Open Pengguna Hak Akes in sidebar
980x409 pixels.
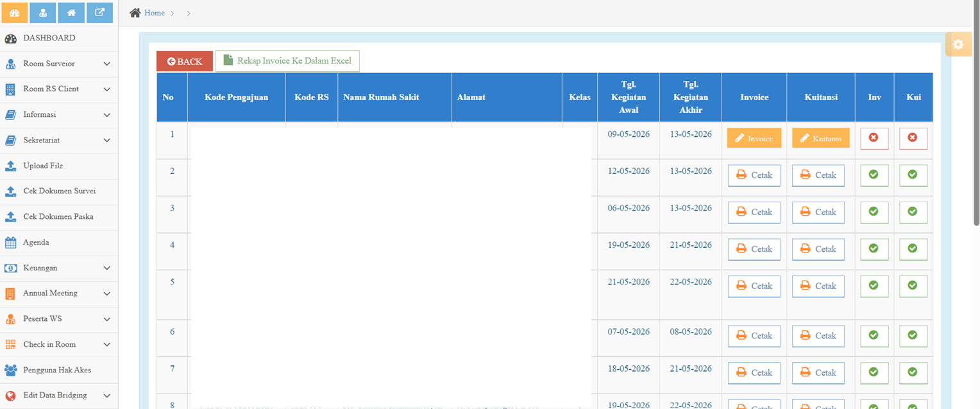coord(59,370)
